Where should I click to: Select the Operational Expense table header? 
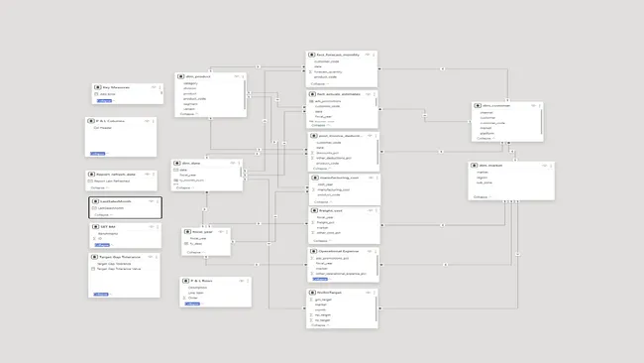tap(339, 251)
